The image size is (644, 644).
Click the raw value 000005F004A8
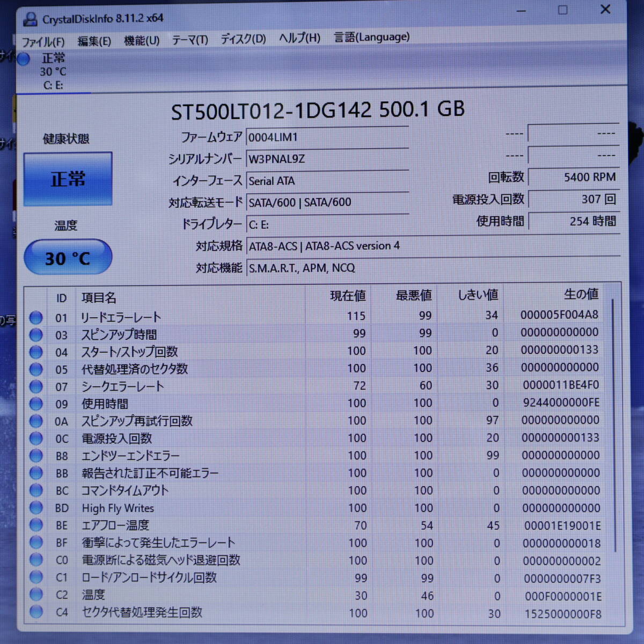click(x=559, y=314)
